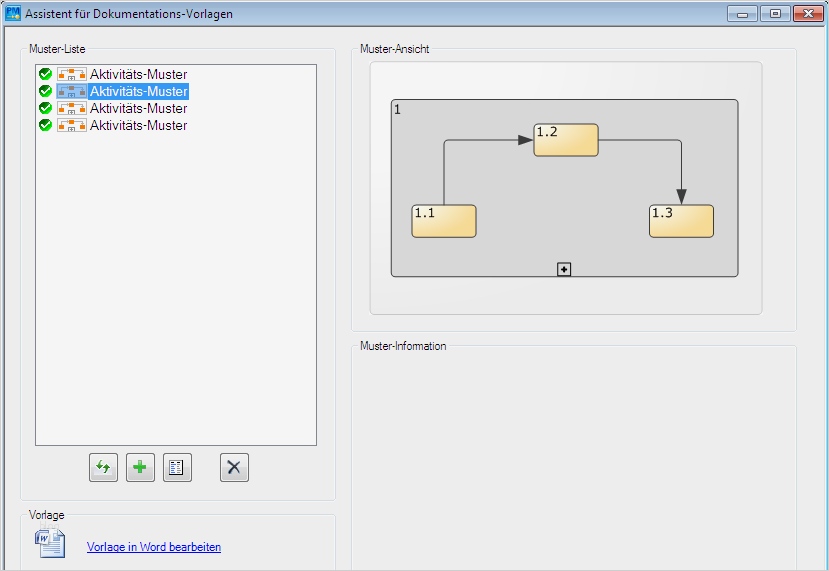Click green check icon of first pattern

[x=45, y=74]
